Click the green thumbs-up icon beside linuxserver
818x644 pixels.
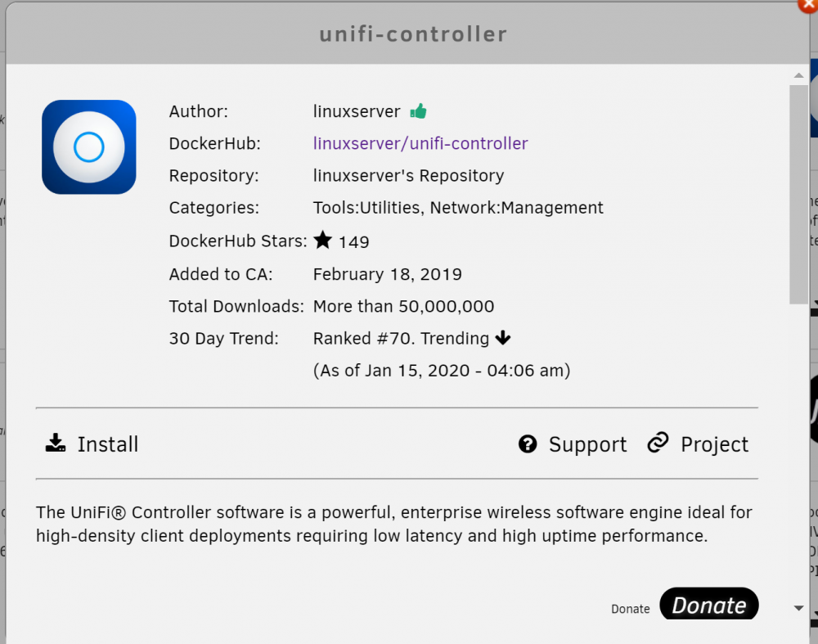pos(418,111)
